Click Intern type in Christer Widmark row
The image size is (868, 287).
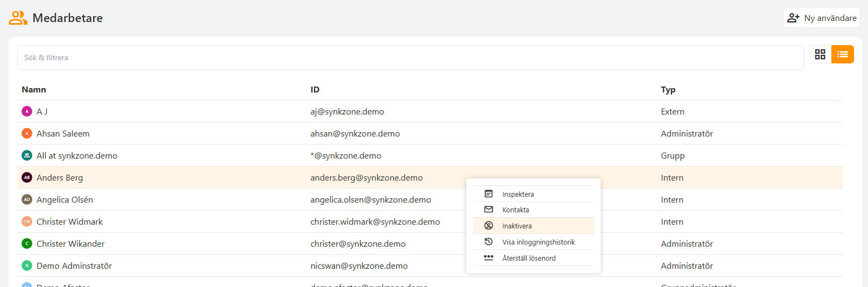coord(672,221)
